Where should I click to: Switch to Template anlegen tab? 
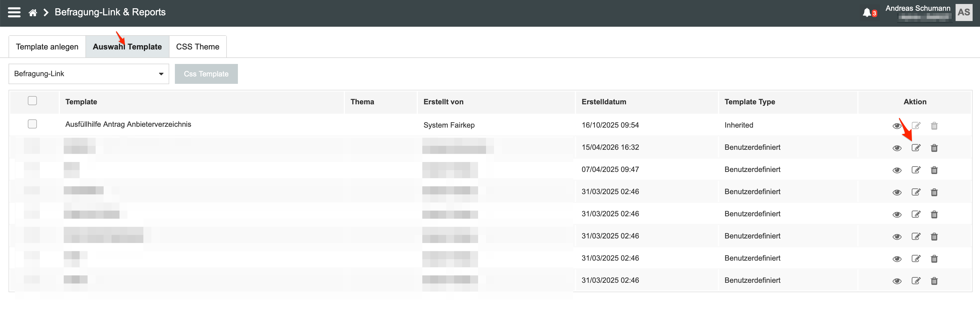[47, 47]
